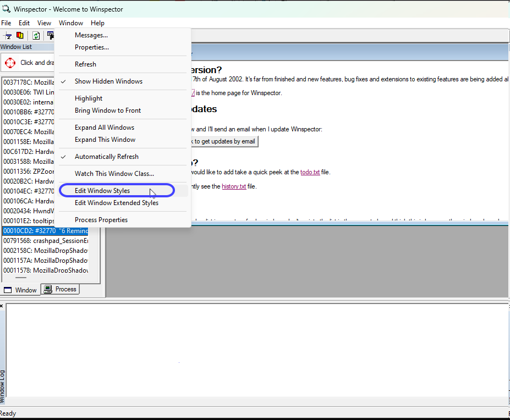Select list row 00020B2C: Hardw
510x420 pixels.
click(29, 181)
